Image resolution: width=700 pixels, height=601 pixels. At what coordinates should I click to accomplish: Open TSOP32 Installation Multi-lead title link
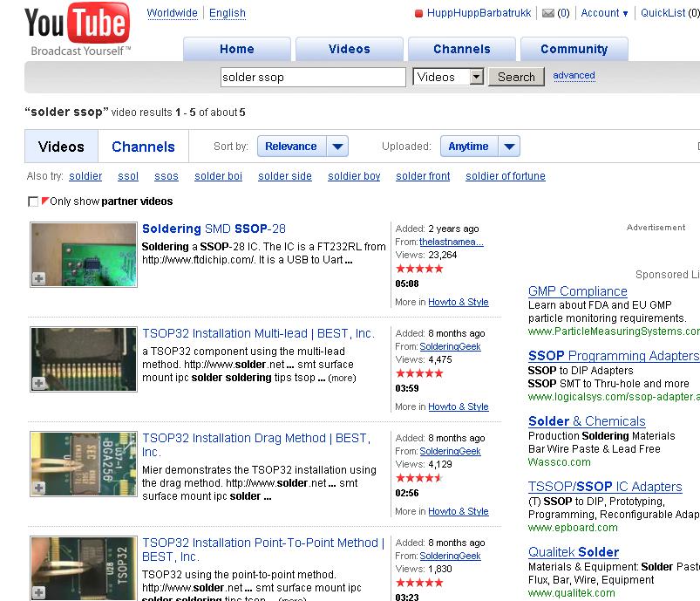pos(258,333)
